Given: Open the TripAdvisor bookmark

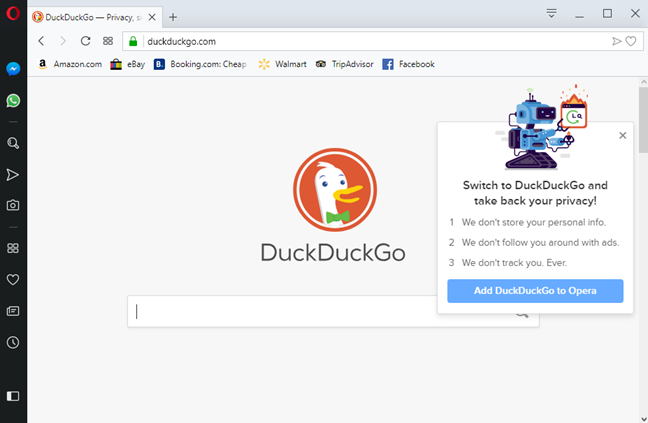Looking at the screenshot, I should coord(344,64).
